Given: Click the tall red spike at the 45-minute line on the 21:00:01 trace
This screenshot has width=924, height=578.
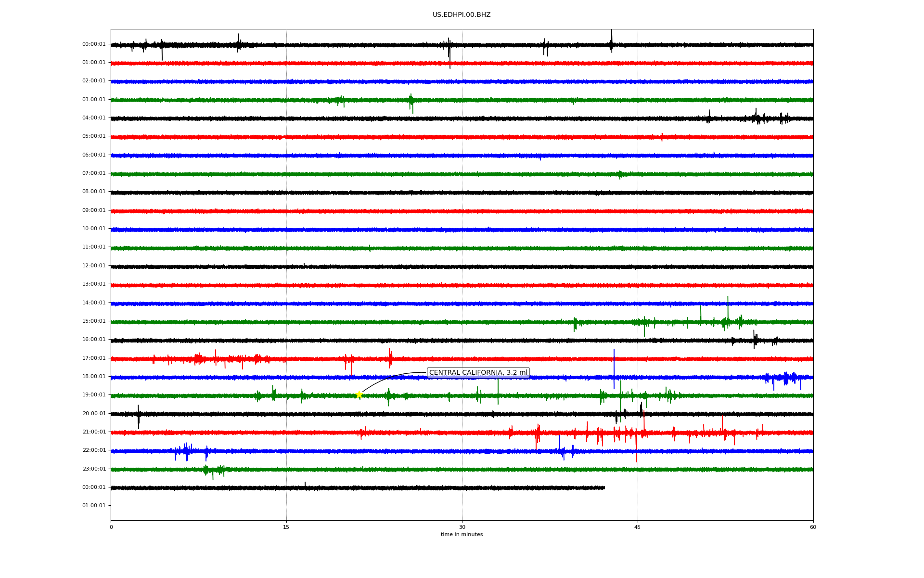Looking at the screenshot, I should coord(637,446).
